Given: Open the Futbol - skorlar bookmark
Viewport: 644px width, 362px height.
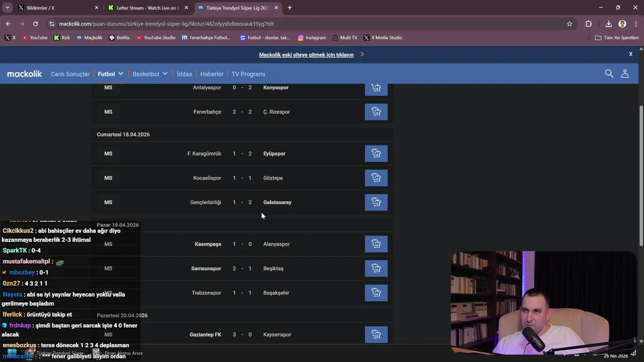Looking at the screenshot, I should (x=265, y=38).
